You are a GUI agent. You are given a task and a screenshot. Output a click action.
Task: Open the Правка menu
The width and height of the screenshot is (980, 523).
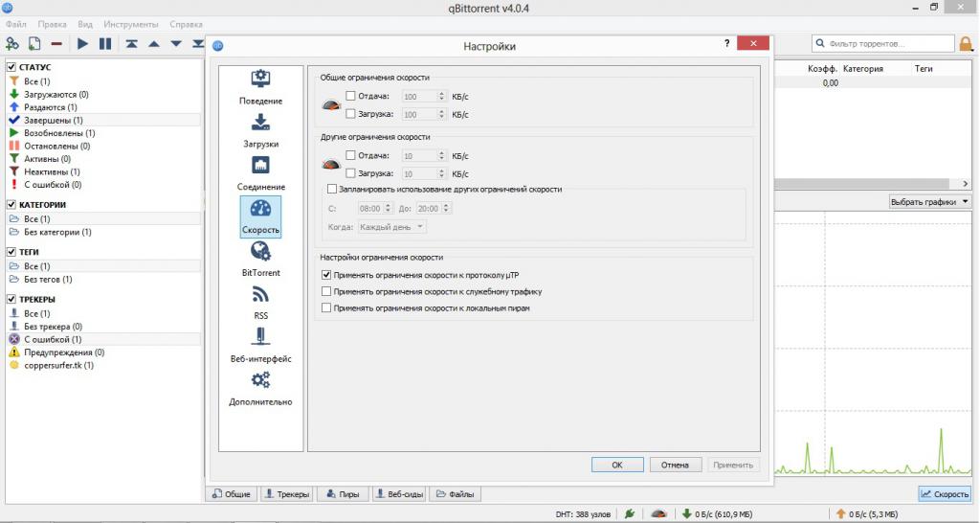[52, 24]
